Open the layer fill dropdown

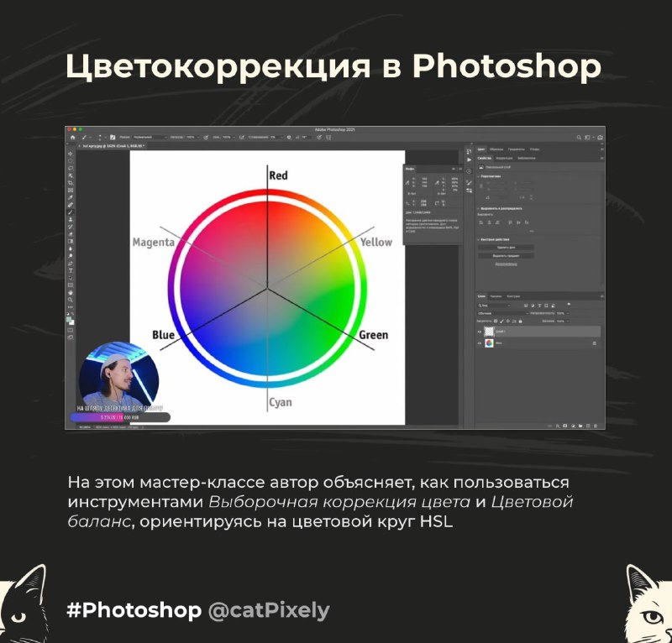[x=563, y=321]
